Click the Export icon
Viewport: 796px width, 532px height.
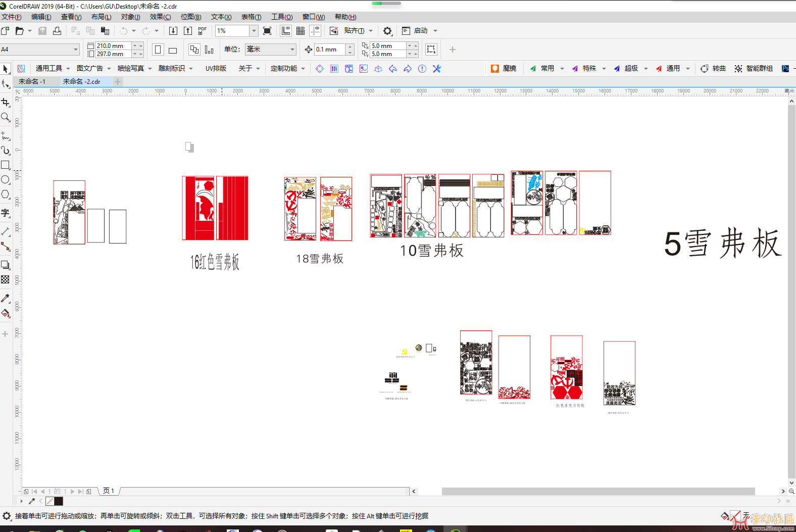coord(187,31)
